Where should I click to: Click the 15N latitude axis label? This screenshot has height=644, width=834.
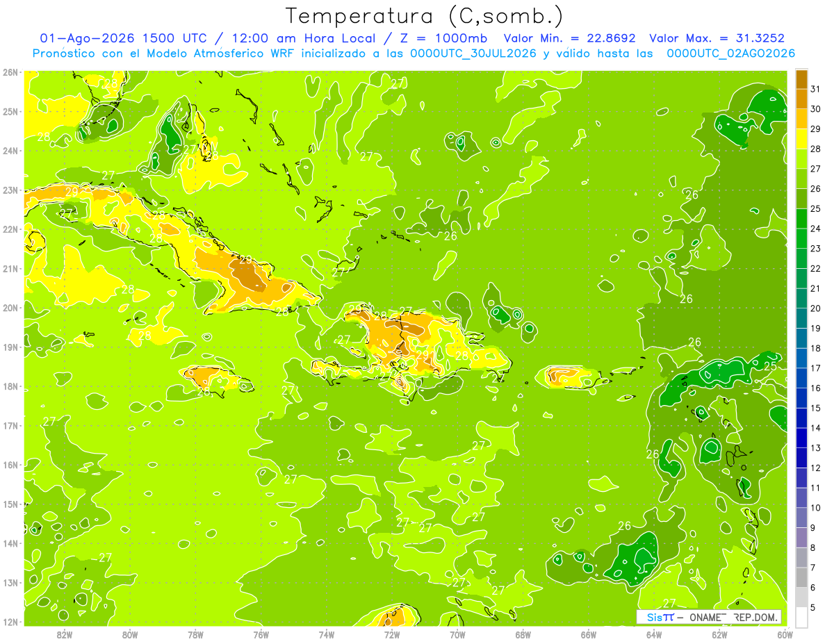click(x=10, y=504)
